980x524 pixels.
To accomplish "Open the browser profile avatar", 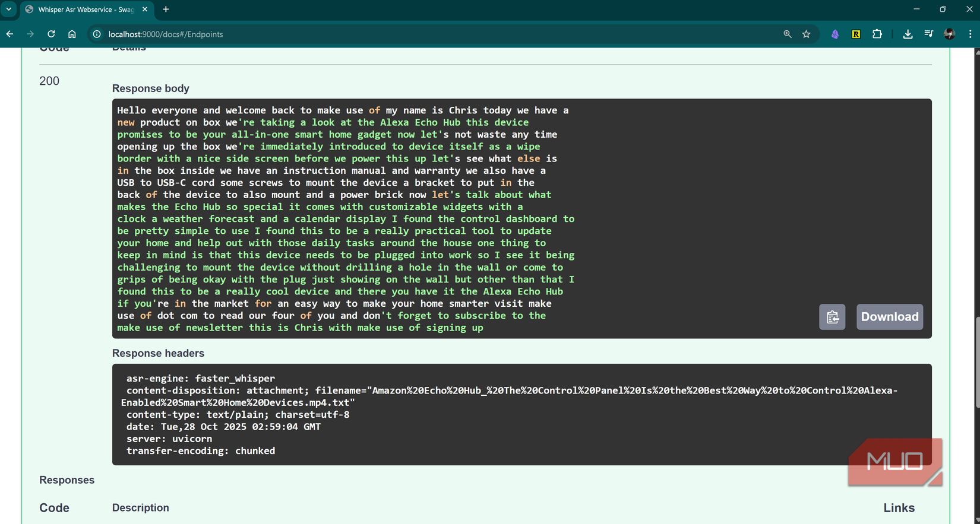I will [949, 34].
